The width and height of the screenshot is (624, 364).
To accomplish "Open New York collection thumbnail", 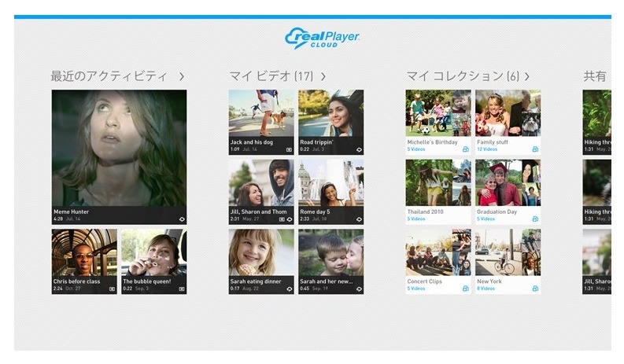I will click(x=508, y=252).
